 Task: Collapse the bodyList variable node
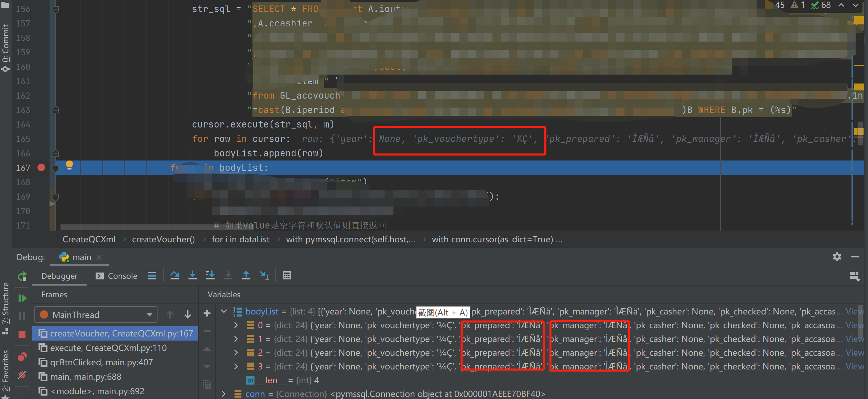point(224,311)
